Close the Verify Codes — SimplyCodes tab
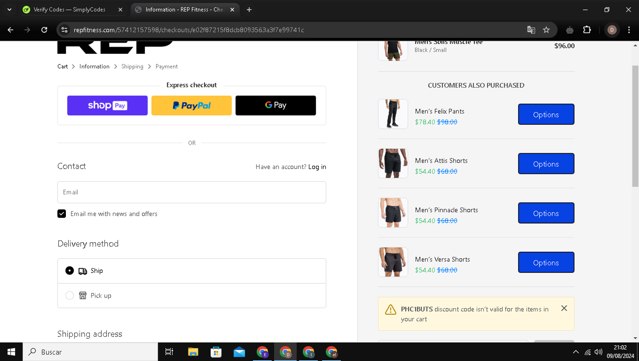639x361 pixels. pos(120,9)
